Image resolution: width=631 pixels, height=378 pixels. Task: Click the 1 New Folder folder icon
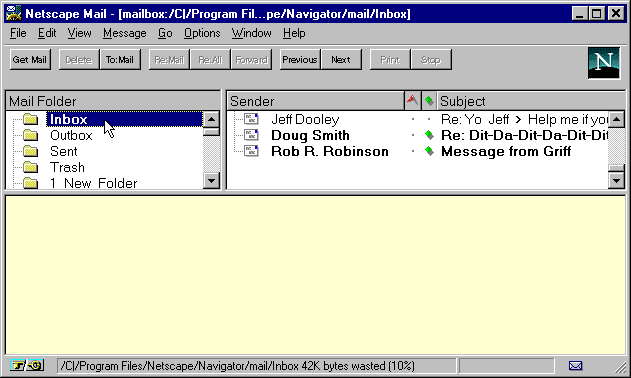(x=30, y=183)
